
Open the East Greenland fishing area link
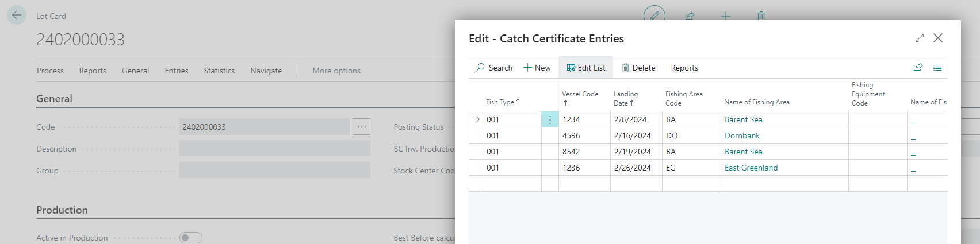click(x=751, y=168)
